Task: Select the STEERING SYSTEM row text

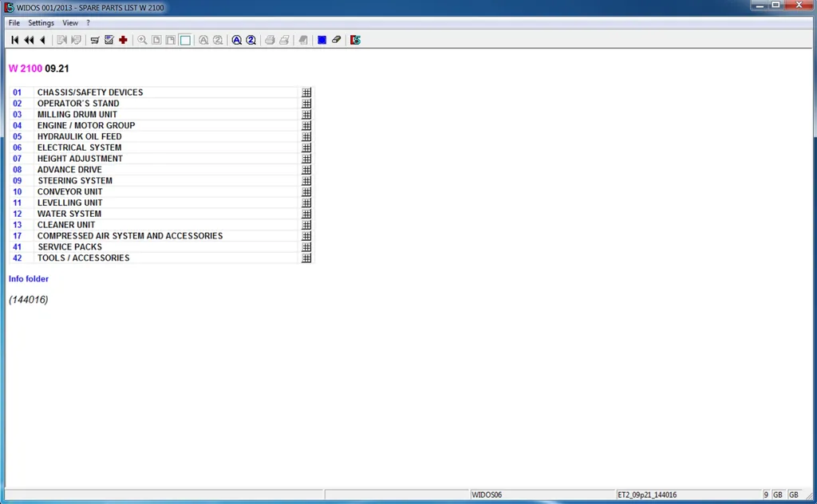Action: [74, 181]
